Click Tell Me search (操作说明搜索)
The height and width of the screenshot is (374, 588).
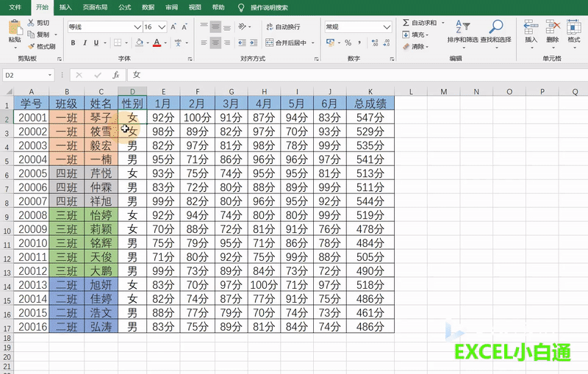(x=269, y=7)
